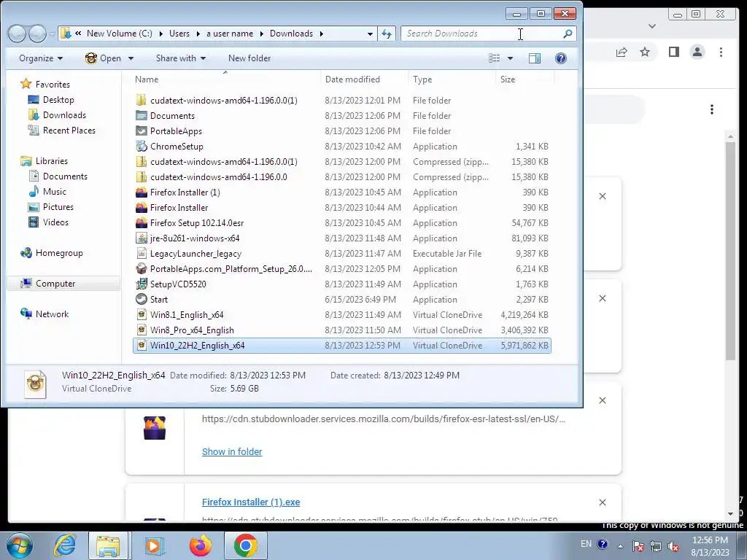Sort by Date modified column header
747x560 pixels.
[365, 79]
